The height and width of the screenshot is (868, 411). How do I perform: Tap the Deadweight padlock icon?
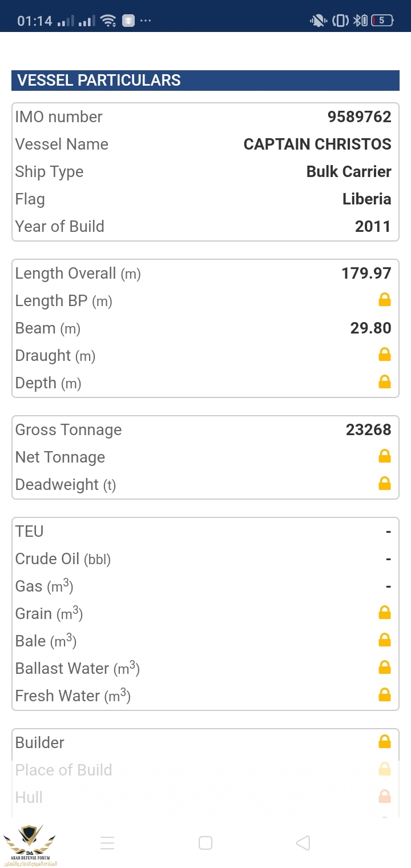[x=385, y=484]
